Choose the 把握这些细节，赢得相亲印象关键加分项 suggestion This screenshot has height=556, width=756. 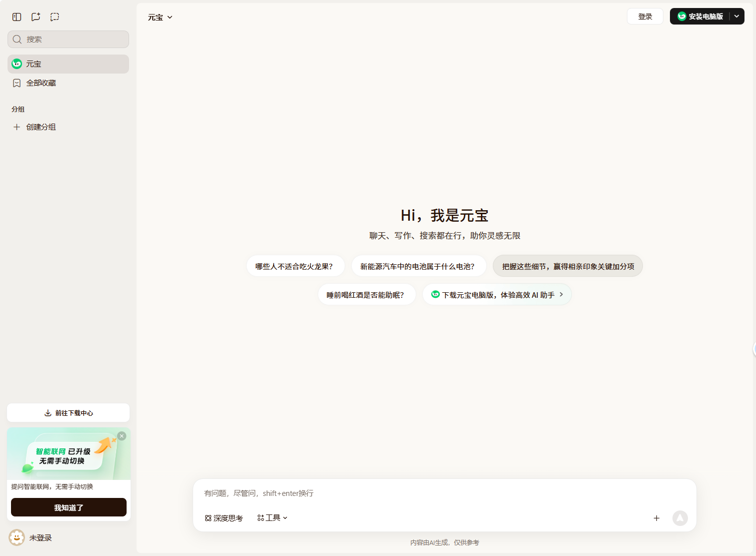[568, 266]
